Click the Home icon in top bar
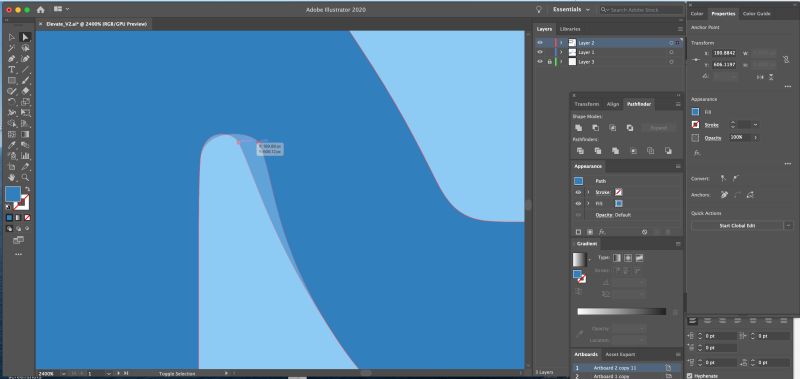The height and width of the screenshot is (379, 800). click(x=40, y=10)
